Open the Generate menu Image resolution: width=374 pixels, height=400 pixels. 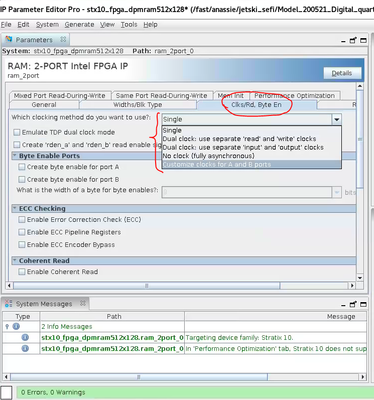click(x=79, y=25)
